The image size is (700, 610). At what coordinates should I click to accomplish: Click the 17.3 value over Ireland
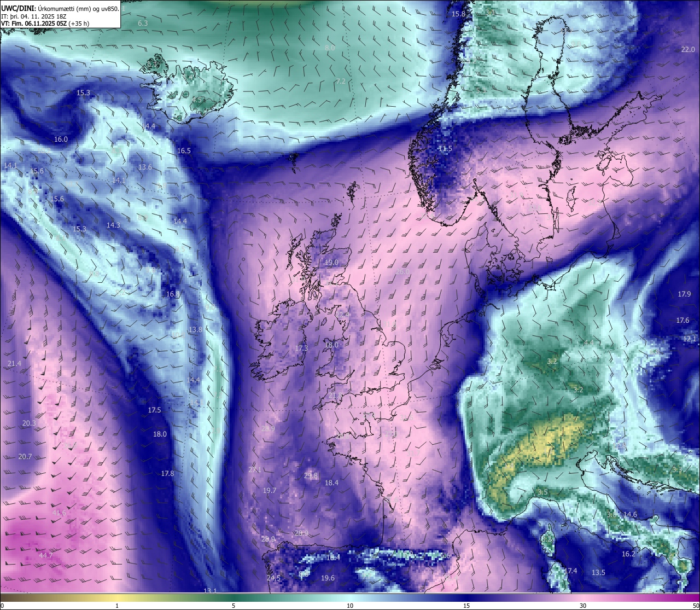tap(301, 348)
